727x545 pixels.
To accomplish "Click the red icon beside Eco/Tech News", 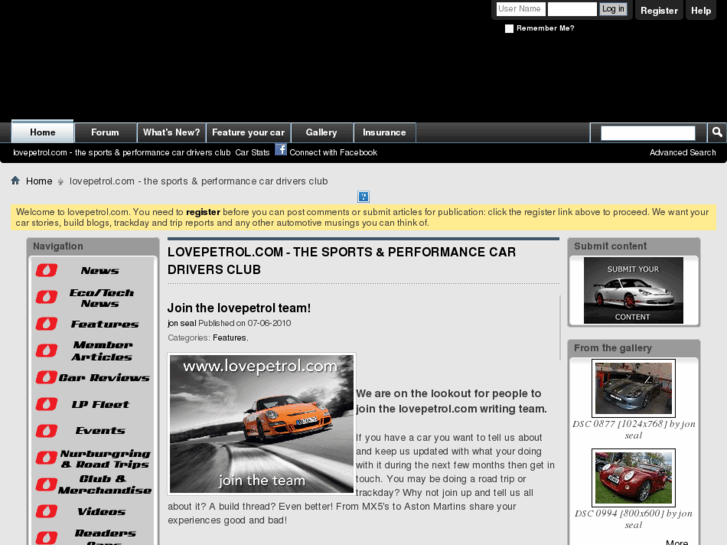I will 46,297.
